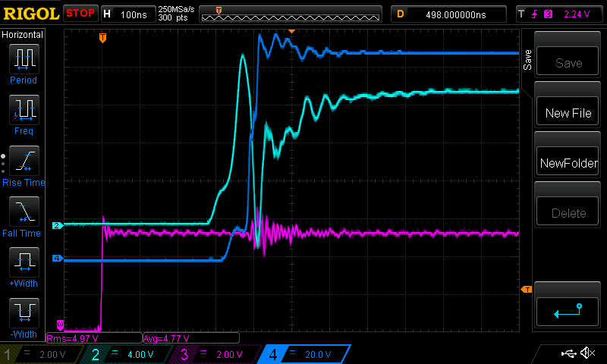The width and height of the screenshot is (607, 364).
Task: Open the Horizontal measurement menu header
Action: tap(23, 35)
